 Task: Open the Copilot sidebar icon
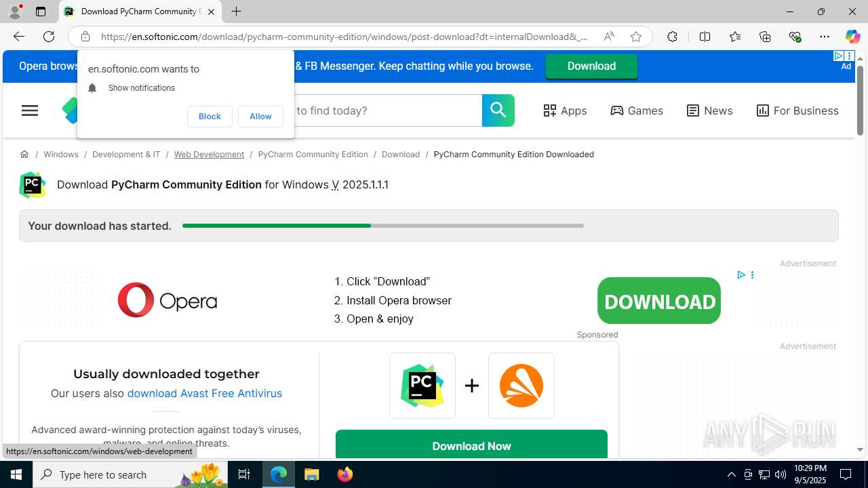click(x=852, y=37)
